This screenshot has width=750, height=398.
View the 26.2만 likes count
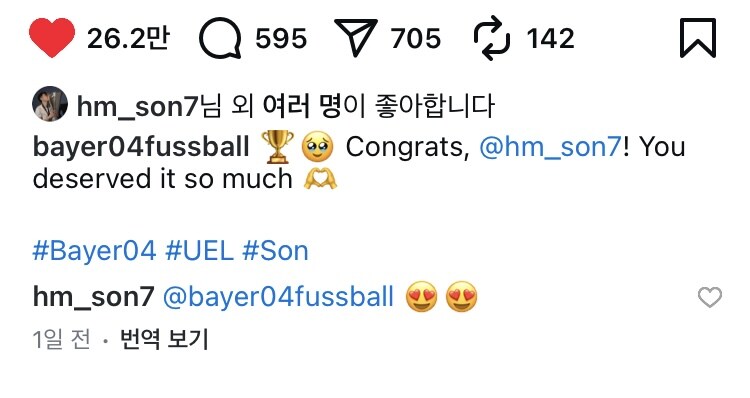[128, 38]
